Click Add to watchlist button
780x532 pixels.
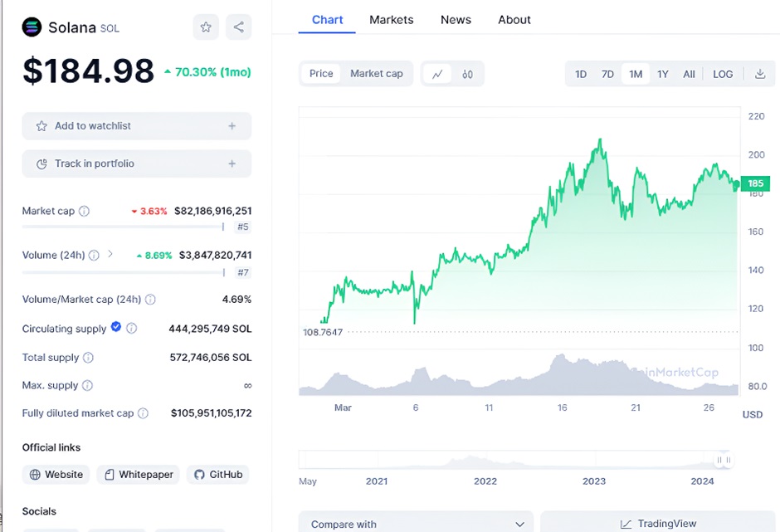coord(137,126)
